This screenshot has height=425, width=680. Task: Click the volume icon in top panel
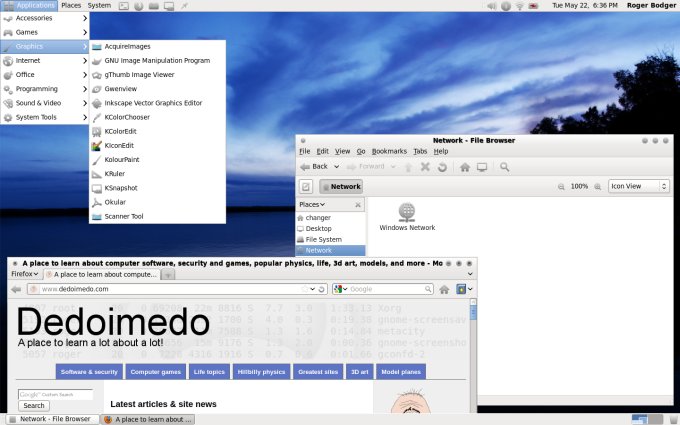492,6
